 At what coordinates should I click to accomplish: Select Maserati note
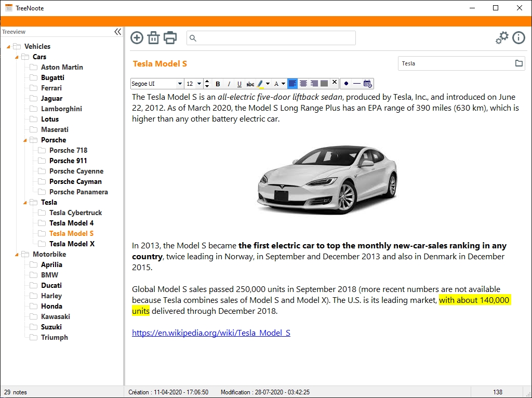tap(55, 129)
